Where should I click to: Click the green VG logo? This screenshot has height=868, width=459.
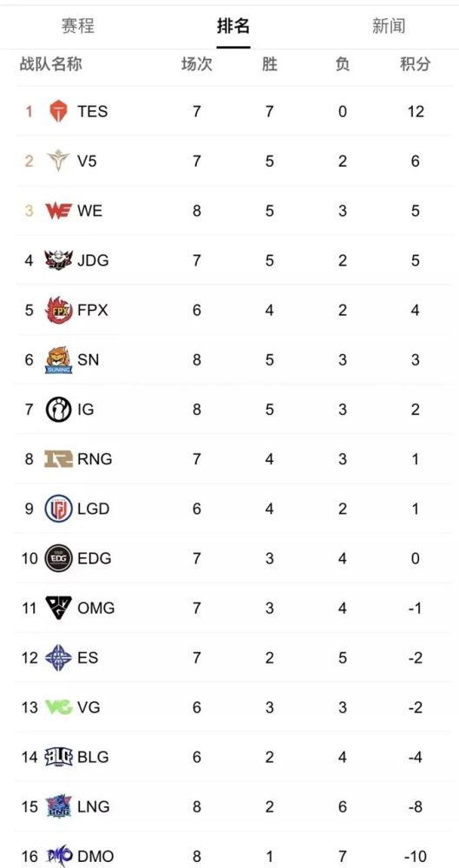[x=59, y=707]
